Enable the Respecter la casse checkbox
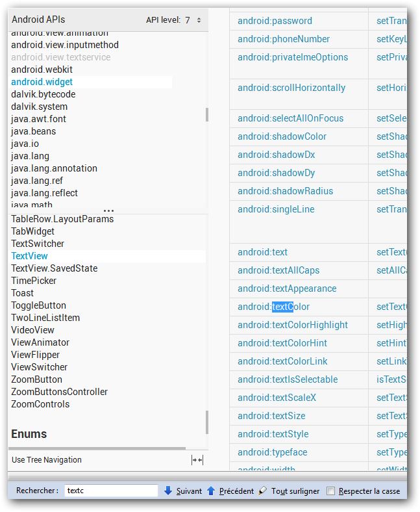 pos(331,491)
